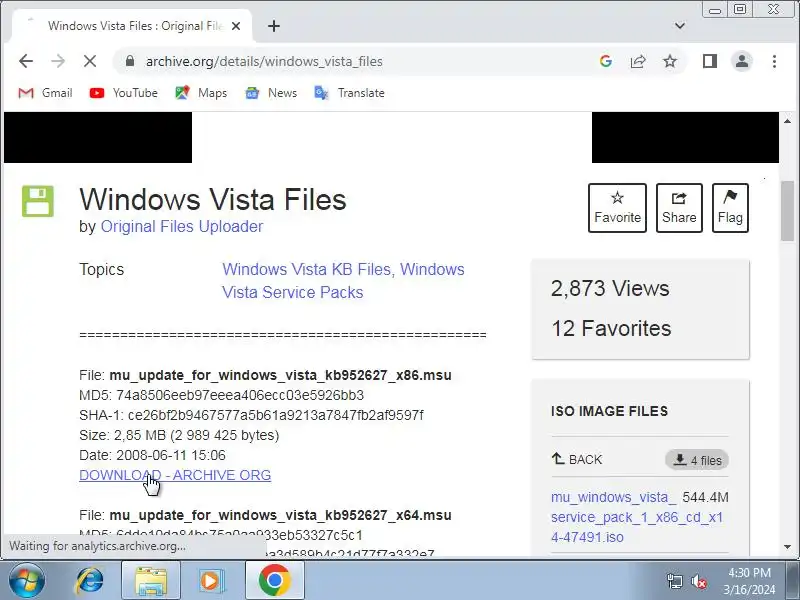Click the vertical scrollbar thumb
The width and height of the screenshot is (800, 600).
click(787, 211)
